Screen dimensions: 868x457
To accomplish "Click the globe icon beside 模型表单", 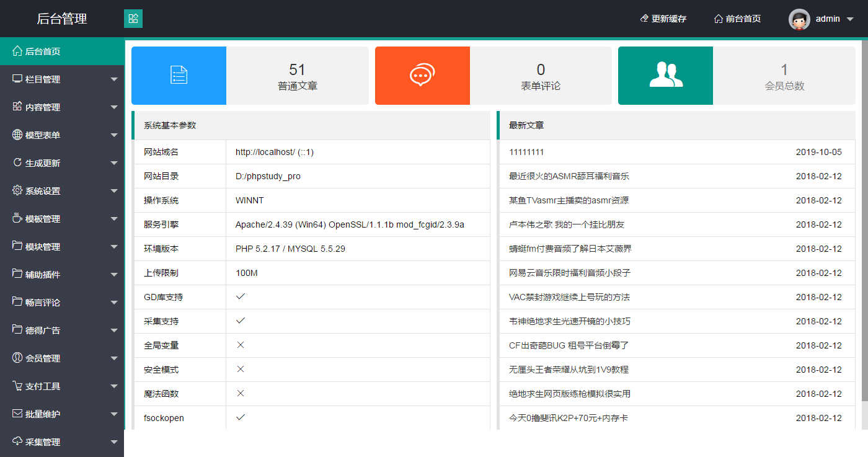I will 17,135.
